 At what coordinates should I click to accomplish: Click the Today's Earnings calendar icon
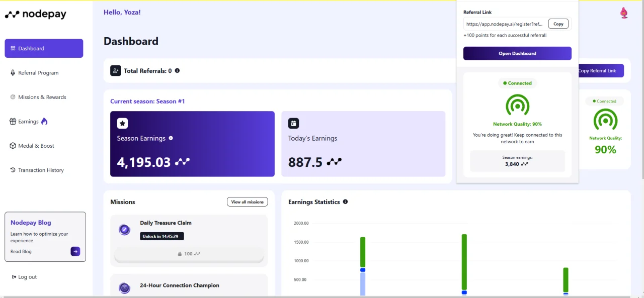tap(293, 123)
